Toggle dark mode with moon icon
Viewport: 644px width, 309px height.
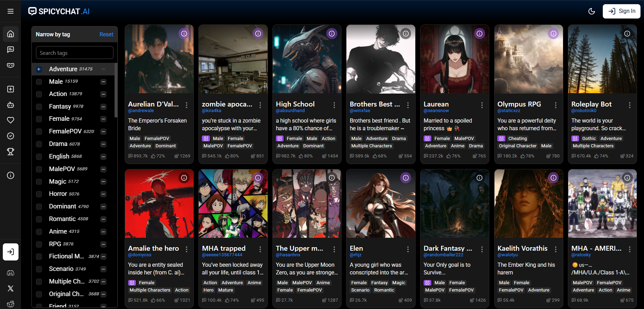click(x=592, y=11)
